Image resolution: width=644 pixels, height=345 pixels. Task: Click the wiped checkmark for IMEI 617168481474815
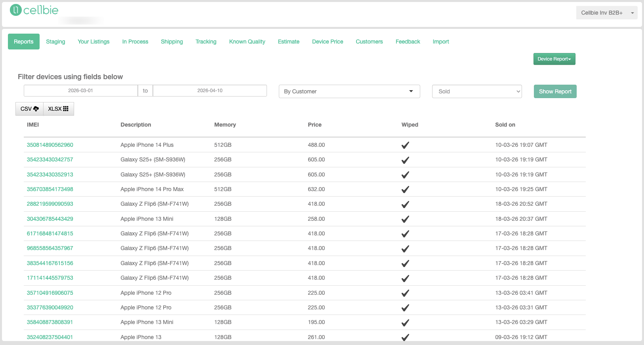click(x=405, y=234)
